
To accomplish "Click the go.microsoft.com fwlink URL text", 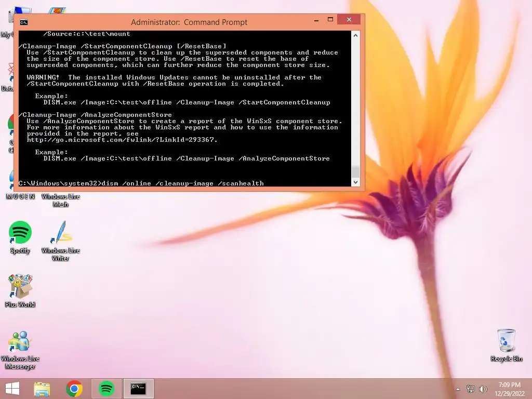I will (x=122, y=139).
